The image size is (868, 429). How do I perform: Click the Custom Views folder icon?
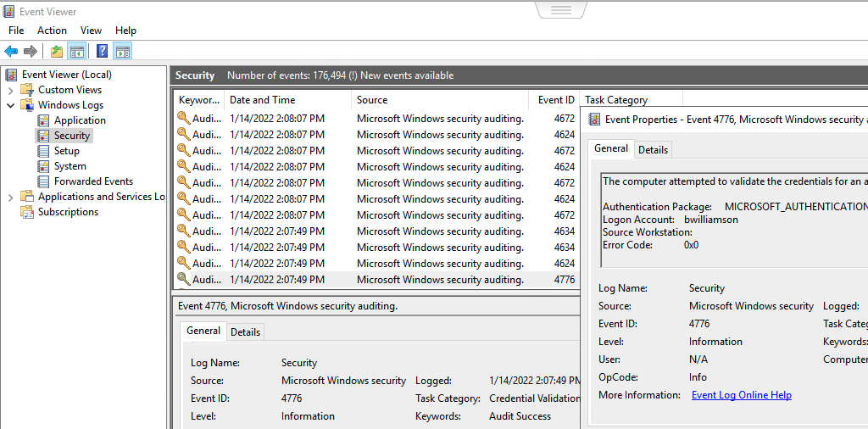[x=26, y=90]
